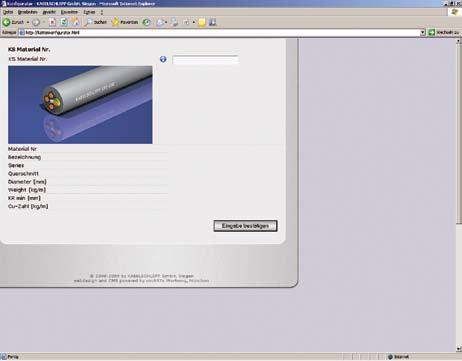462x361 pixels.
Task: Open the Datei menu
Action: 8,12
